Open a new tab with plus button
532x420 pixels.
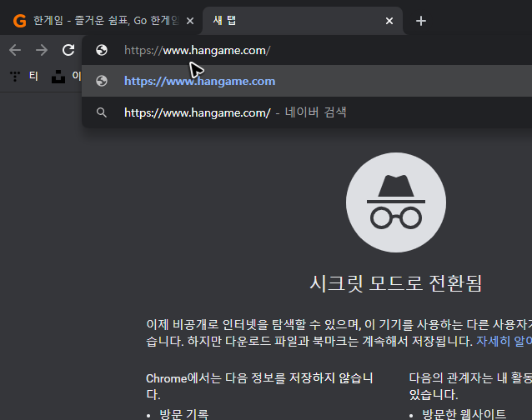(x=421, y=21)
